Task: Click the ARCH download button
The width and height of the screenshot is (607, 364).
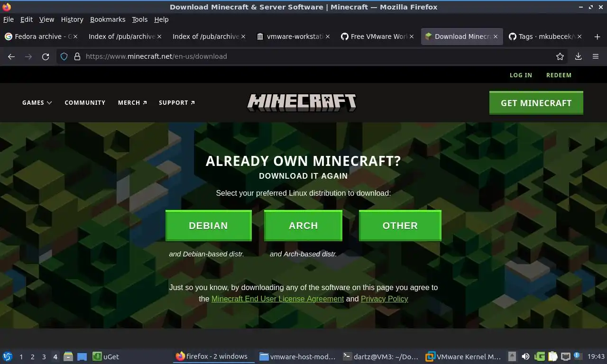Action: pyautogui.click(x=303, y=226)
